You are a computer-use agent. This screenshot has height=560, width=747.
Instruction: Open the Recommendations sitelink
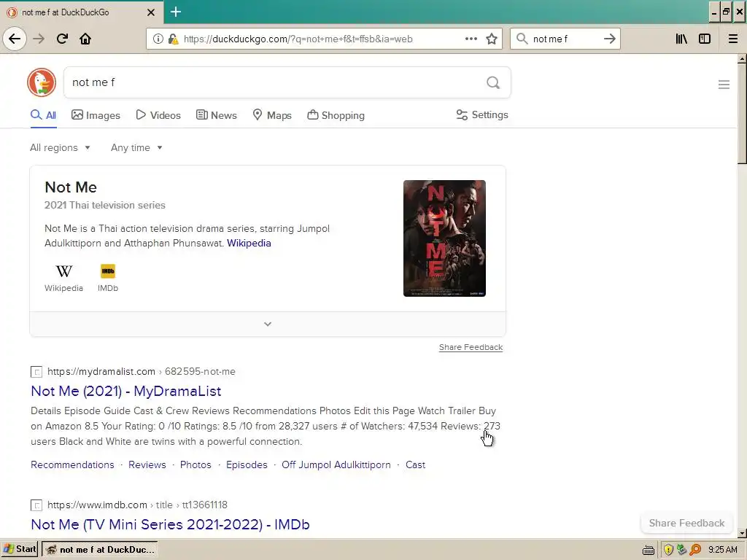tap(72, 464)
